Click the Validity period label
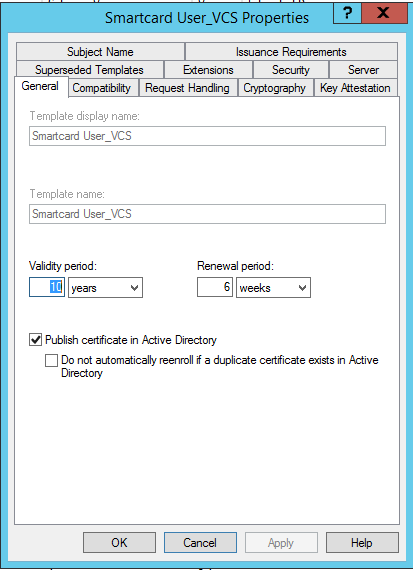The height and width of the screenshot is (570, 413). coord(63,266)
